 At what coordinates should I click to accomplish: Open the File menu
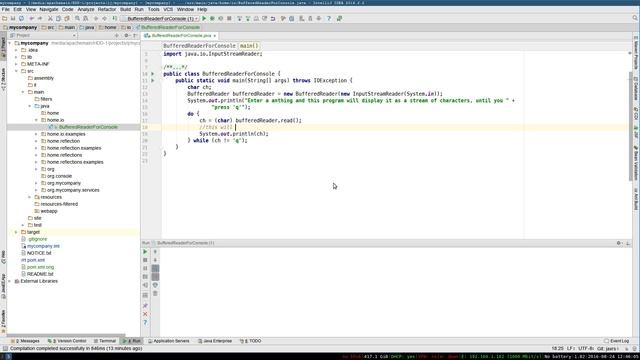click(5, 9)
